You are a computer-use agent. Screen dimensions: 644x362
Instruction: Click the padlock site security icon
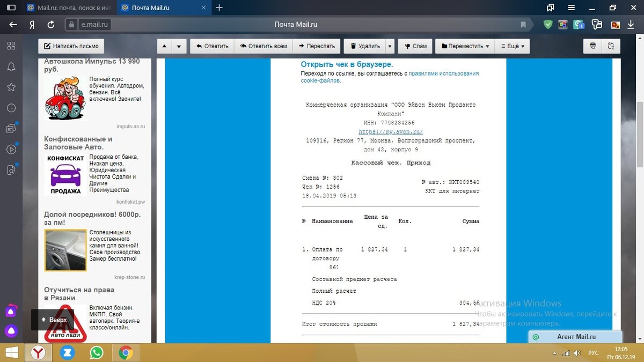72,24
